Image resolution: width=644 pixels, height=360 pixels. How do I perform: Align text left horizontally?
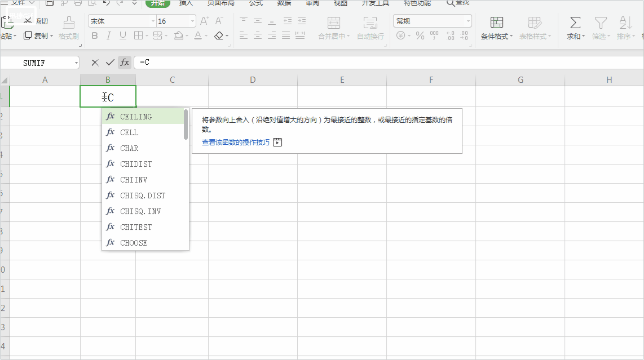[x=244, y=35]
